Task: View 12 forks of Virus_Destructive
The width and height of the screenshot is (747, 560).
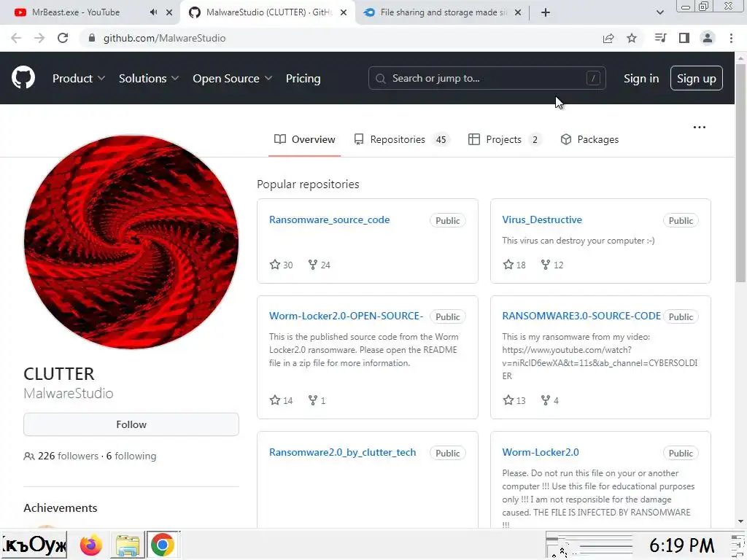Action: click(552, 265)
